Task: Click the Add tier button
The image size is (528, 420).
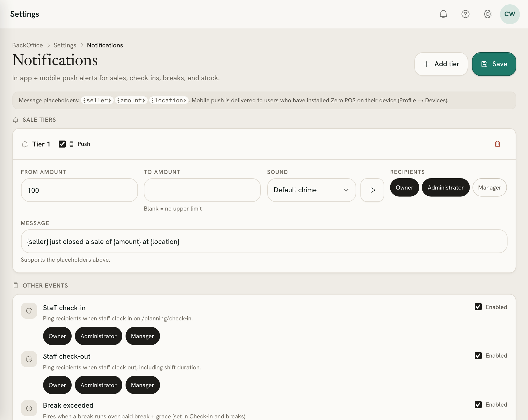Action: (441, 64)
